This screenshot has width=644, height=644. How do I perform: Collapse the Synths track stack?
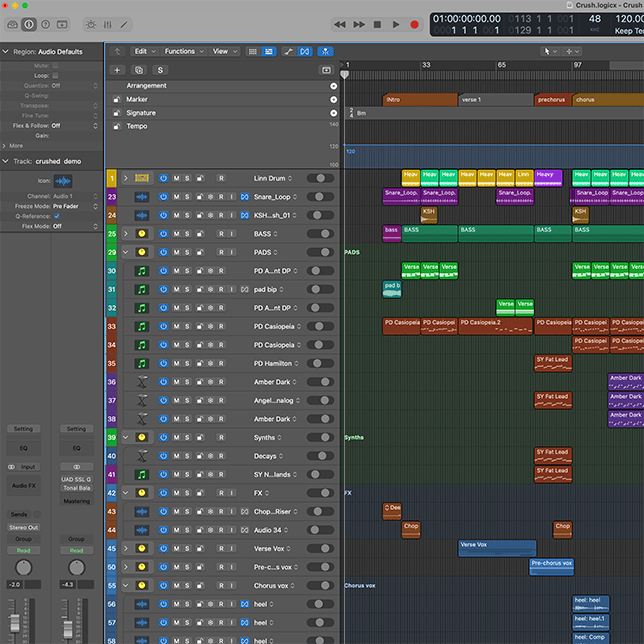pyautogui.click(x=126, y=437)
